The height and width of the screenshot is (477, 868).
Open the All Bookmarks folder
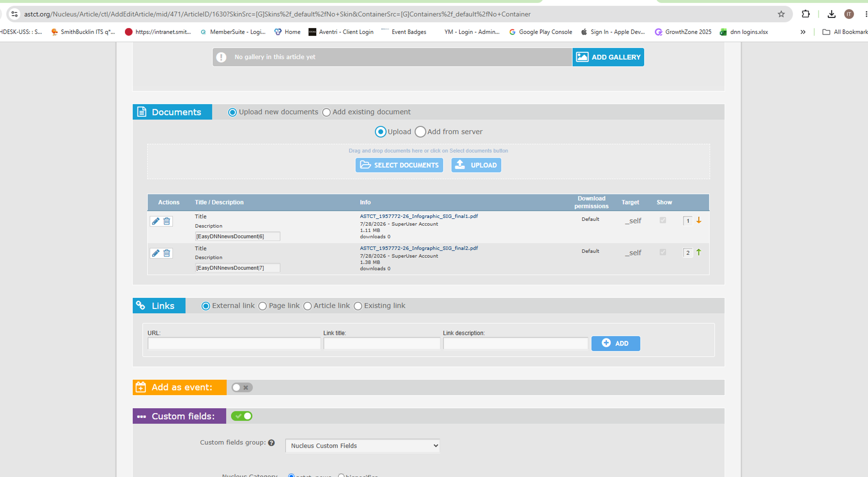coord(845,32)
